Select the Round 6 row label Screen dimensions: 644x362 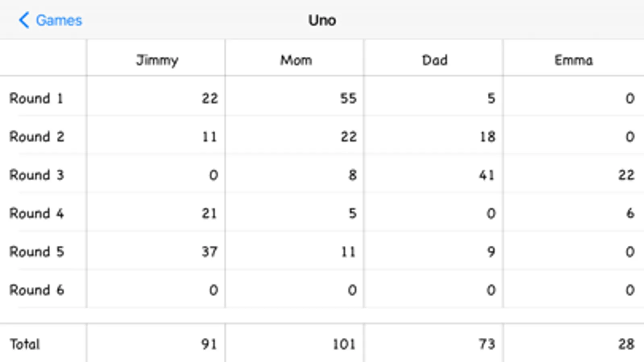pyautogui.click(x=36, y=290)
